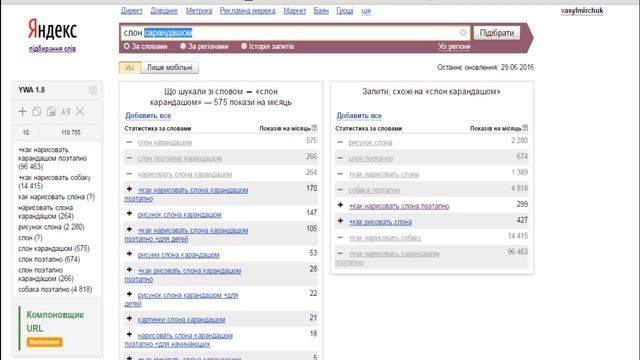Minus icon beside 'собака поэтапно' similar query
The height and width of the screenshot is (360, 640).
(340, 190)
